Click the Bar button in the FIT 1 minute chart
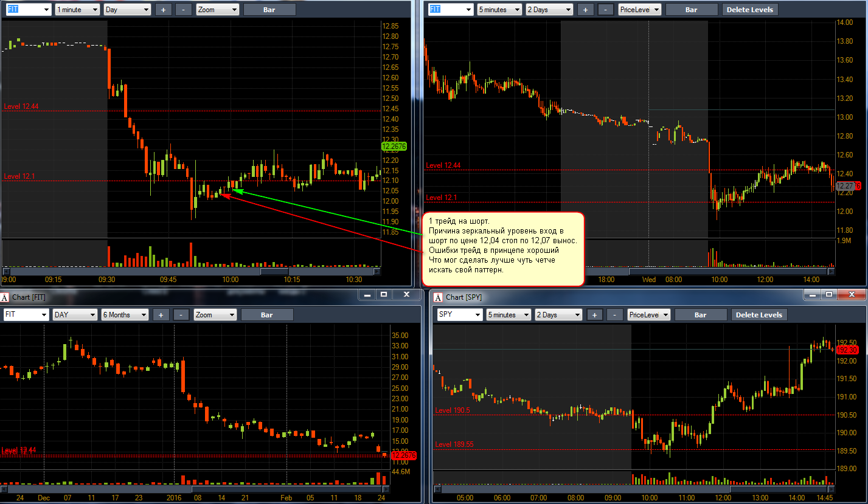Viewport: 868px width, 504px height. click(269, 10)
